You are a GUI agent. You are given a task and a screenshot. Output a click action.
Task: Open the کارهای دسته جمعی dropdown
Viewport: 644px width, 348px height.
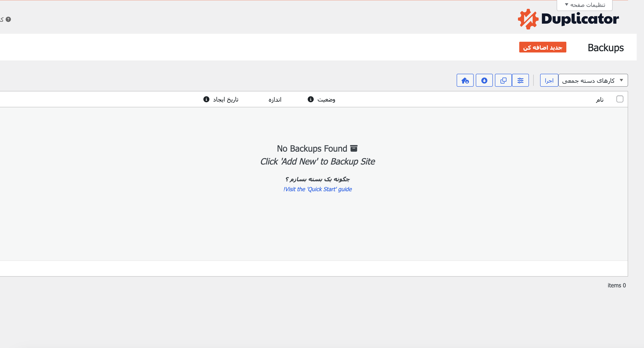(x=593, y=80)
